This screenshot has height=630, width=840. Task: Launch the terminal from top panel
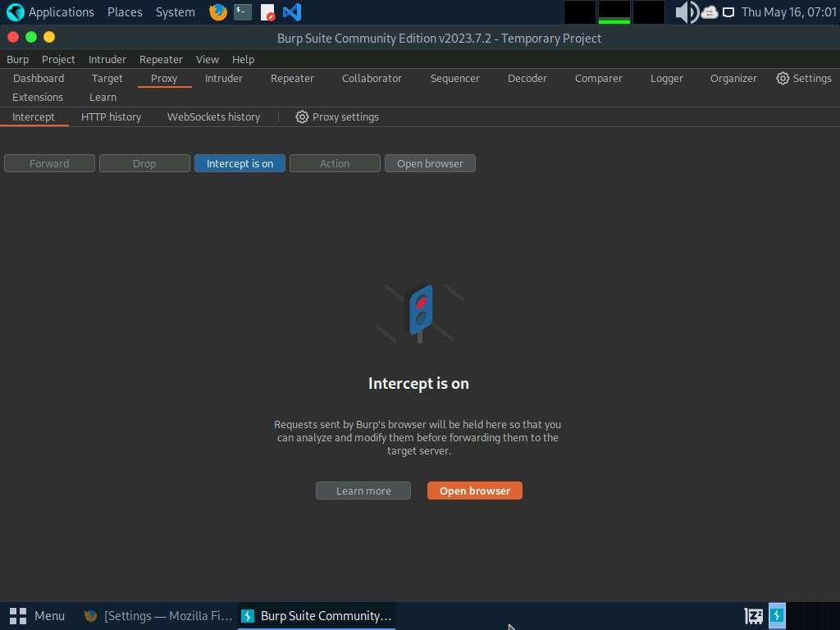(242, 12)
